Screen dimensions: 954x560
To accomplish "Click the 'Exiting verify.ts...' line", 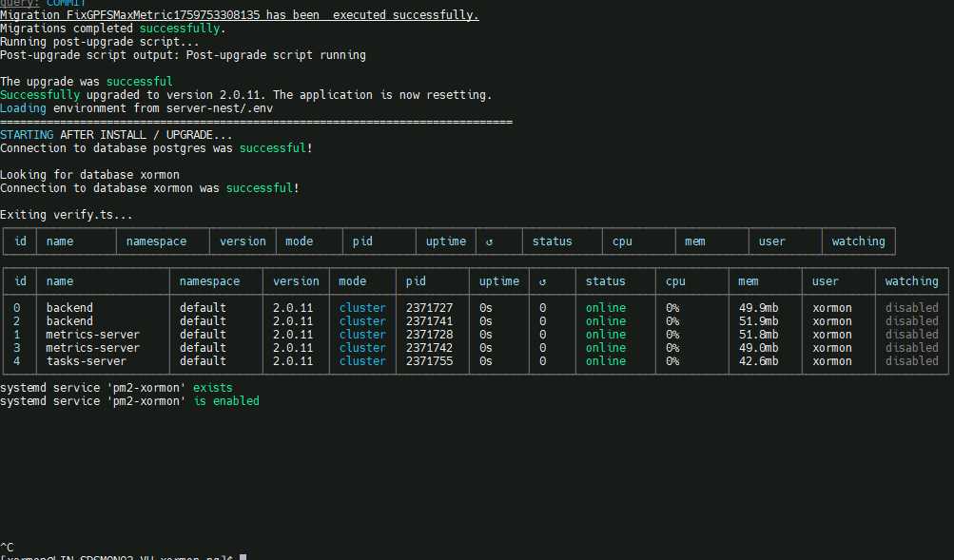I will (x=67, y=216).
